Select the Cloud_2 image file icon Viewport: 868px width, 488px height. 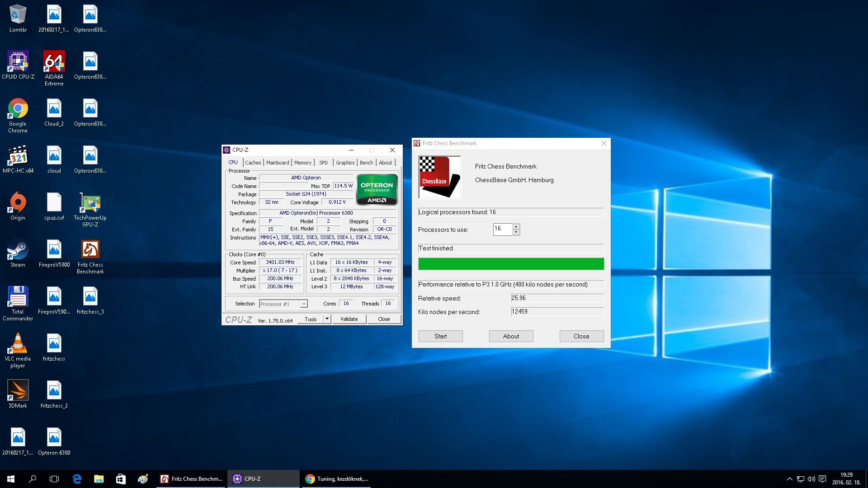(x=54, y=112)
